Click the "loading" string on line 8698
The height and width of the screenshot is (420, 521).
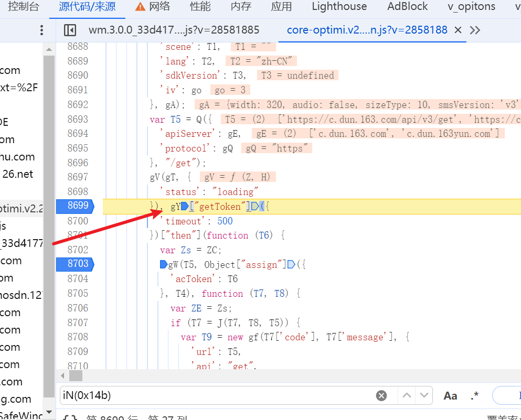235,192
